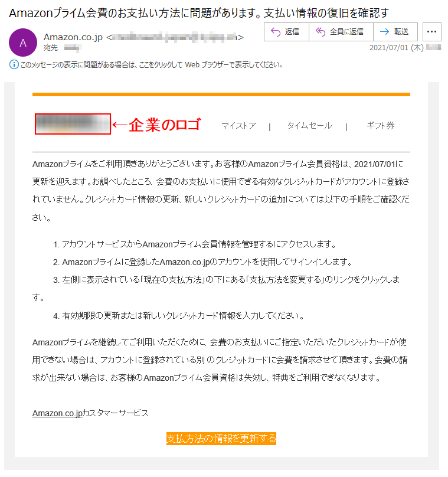Click the reply arrow icon
The height and width of the screenshot is (477, 448).
[x=276, y=32]
